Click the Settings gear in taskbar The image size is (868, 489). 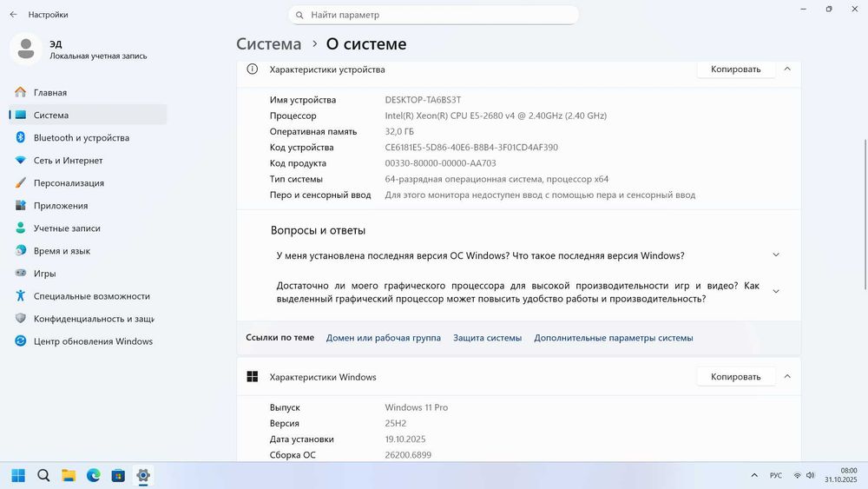click(143, 475)
